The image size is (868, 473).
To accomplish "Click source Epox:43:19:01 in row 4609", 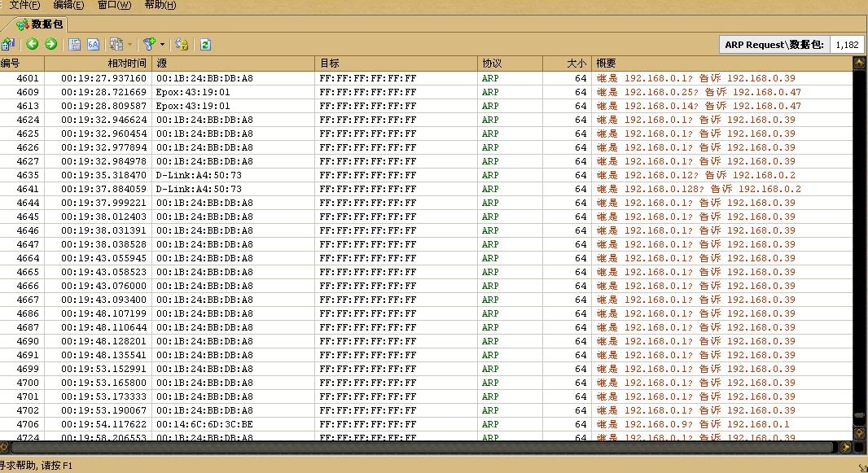I will pos(193,92).
